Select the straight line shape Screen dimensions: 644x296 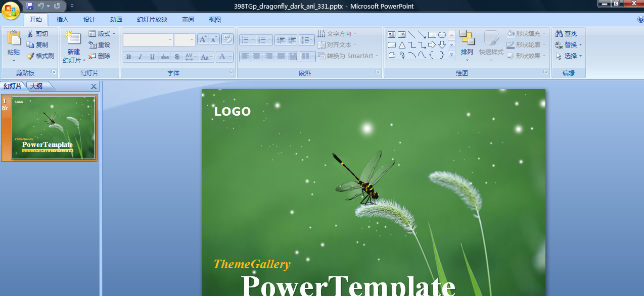(x=412, y=35)
